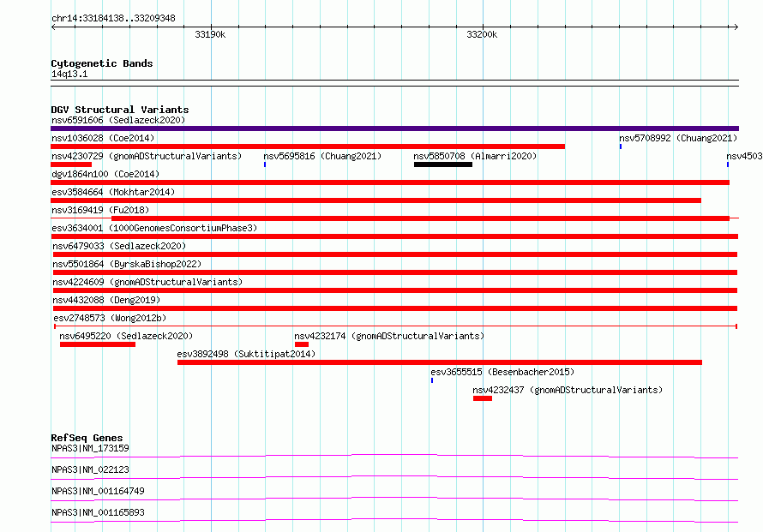Click the thin esv2748573 (Wong2012b) variant line
Image resolution: width=763 pixels, height=532 pixels.
tap(395, 326)
